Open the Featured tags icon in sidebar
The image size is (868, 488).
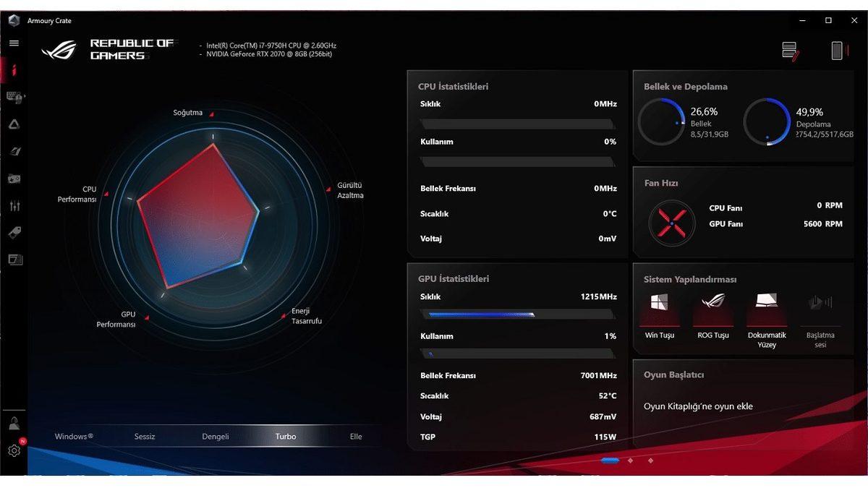click(x=14, y=233)
